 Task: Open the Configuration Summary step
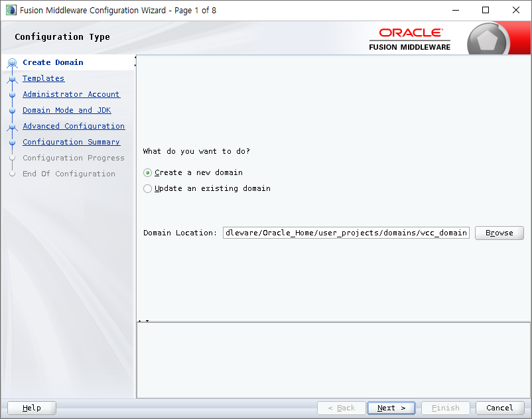pyautogui.click(x=71, y=142)
